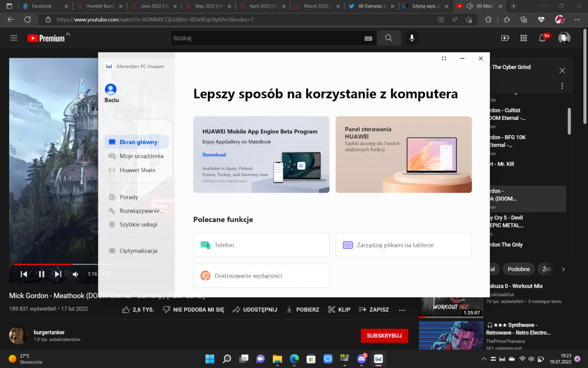588x368 pixels.
Task: Open burgertanker channel avatar
Action: coord(18,335)
